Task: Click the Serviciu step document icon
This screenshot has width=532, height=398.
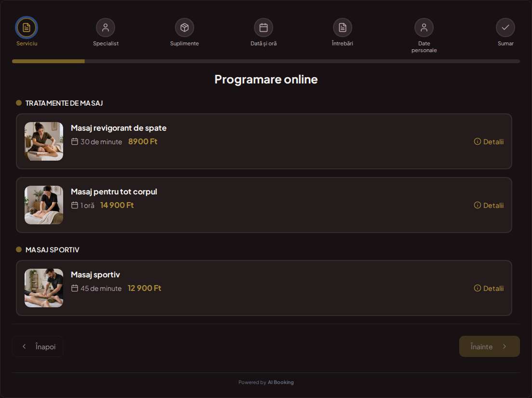Action: 27,27
